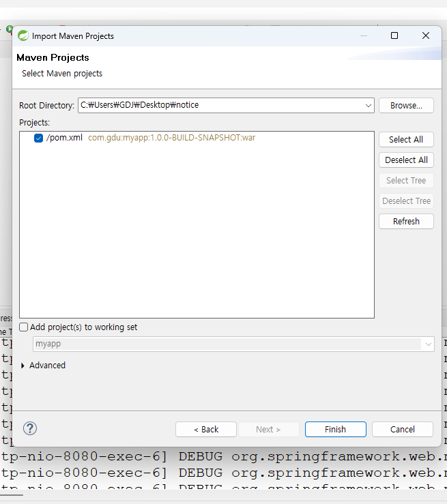Finish importing the Maven project
The height and width of the screenshot is (504, 447).
tap(335, 430)
